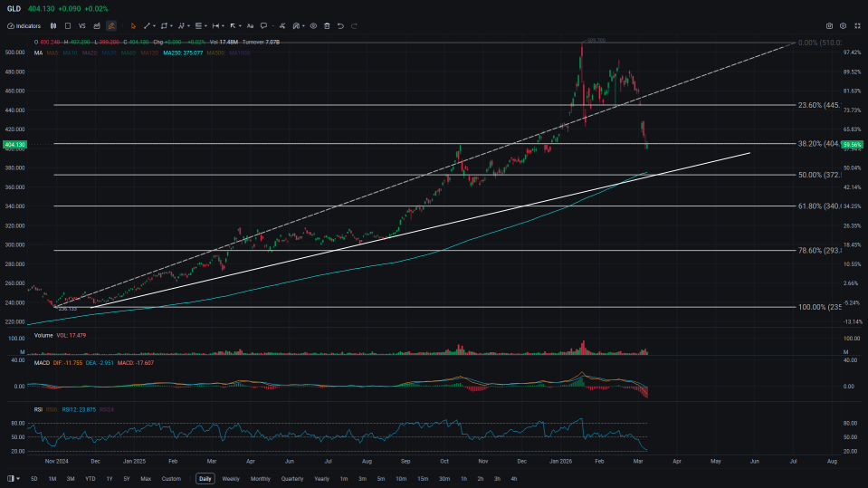Expand the magnet snap dropdown arrow
Viewport: 868px width, 488px height.
pyautogui.click(x=303, y=26)
